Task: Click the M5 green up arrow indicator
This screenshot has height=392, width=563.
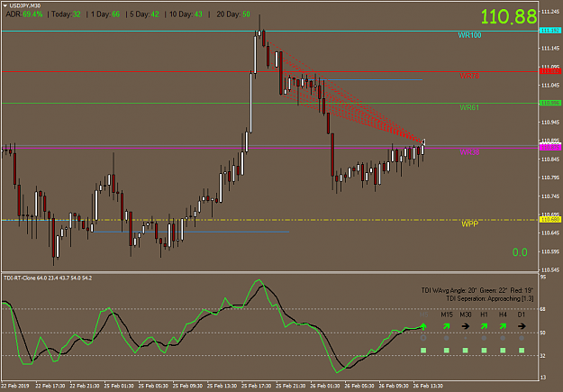Action: 423,326
